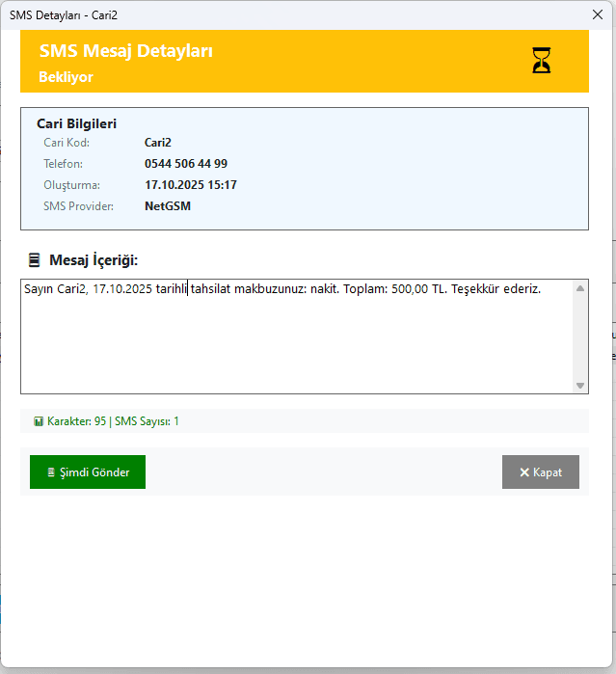This screenshot has height=674, width=616.
Task: Select the phone number 0544 506 44 99
Action: pyautogui.click(x=186, y=164)
